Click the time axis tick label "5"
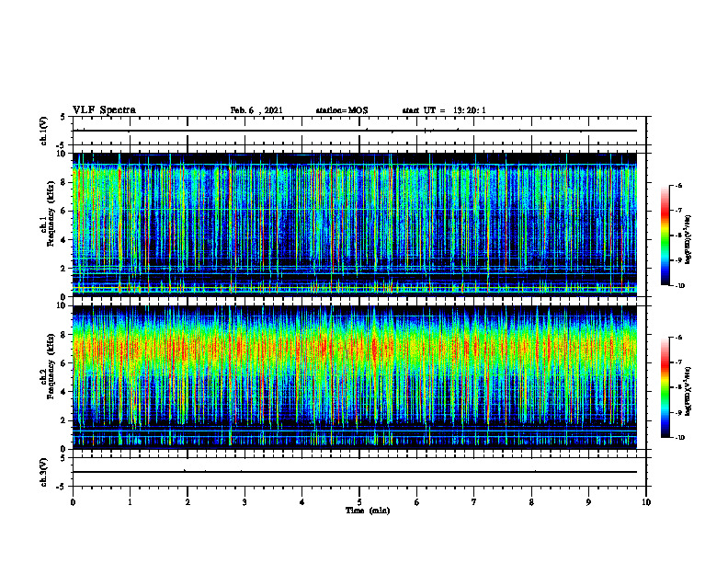 click(x=359, y=502)
